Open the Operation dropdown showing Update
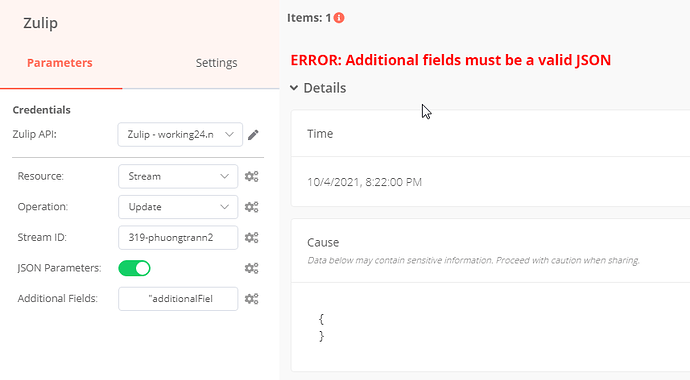This screenshot has height=380, width=690. [178, 207]
